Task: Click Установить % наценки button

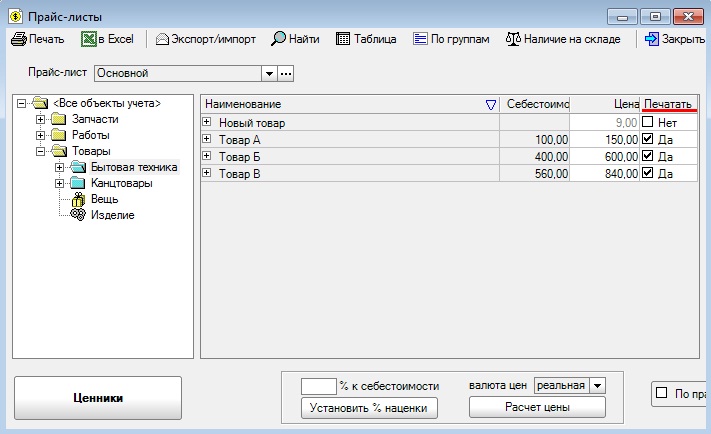Action: pyautogui.click(x=369, y=408)
